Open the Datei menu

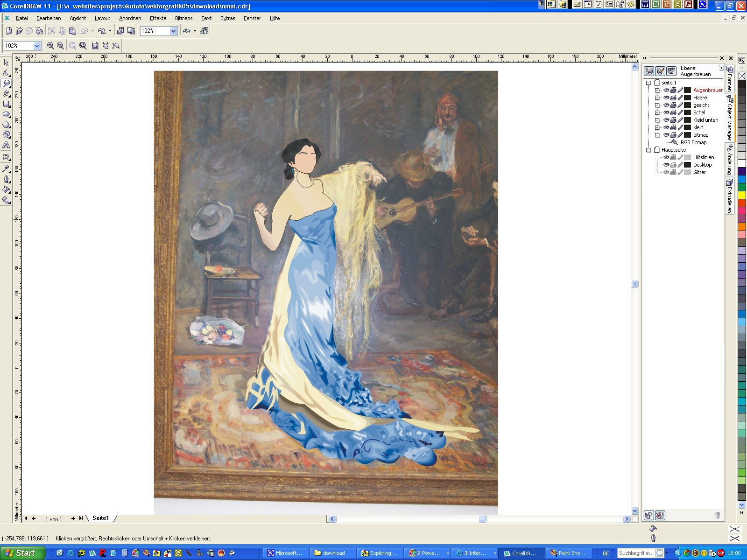tap(21, 18)
